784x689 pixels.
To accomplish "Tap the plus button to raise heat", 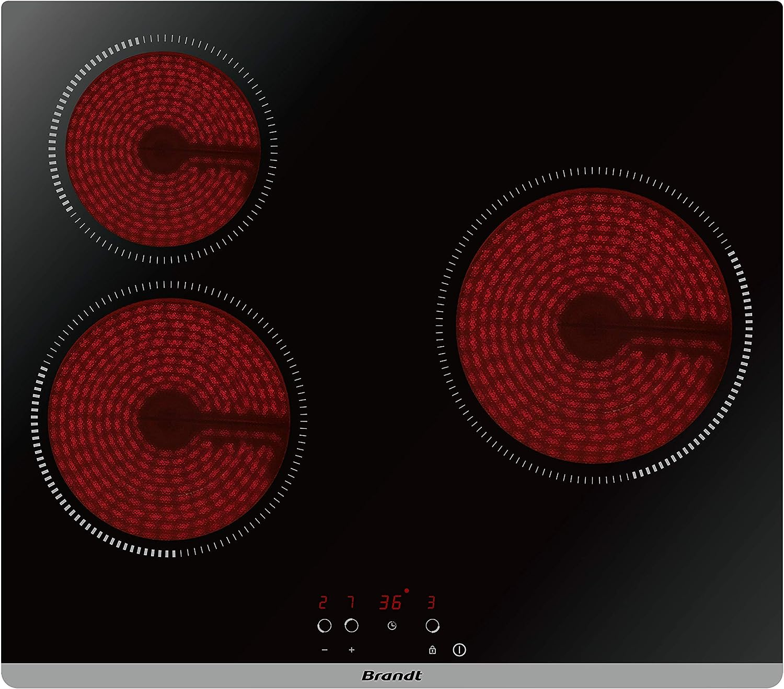I will pyautogui.click(x=352, y=650).
